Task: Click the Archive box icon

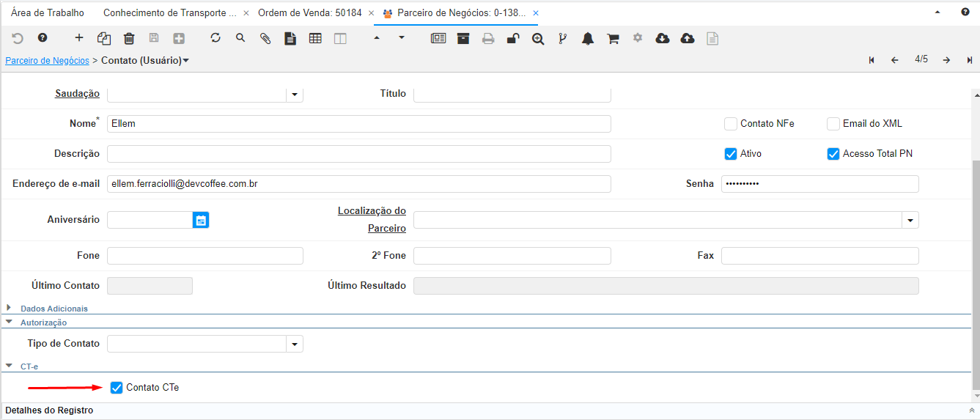Action: coord(463,39)
